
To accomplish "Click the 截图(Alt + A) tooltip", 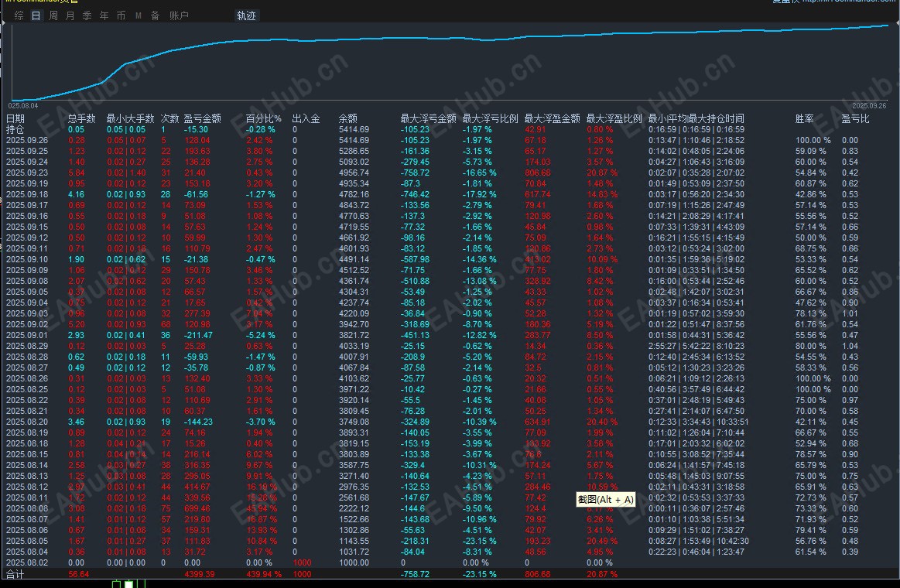I will (x=606, y=500).
